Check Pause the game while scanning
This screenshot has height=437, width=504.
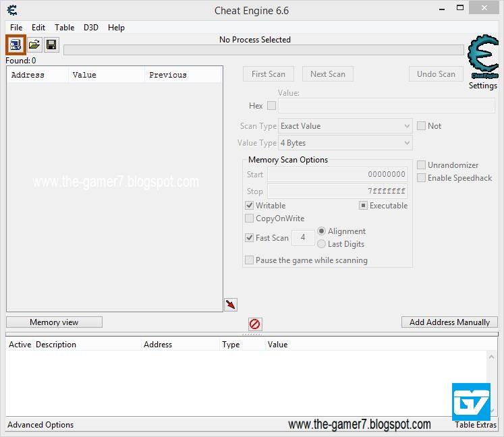pyautogui.click(x=249, y=260)
